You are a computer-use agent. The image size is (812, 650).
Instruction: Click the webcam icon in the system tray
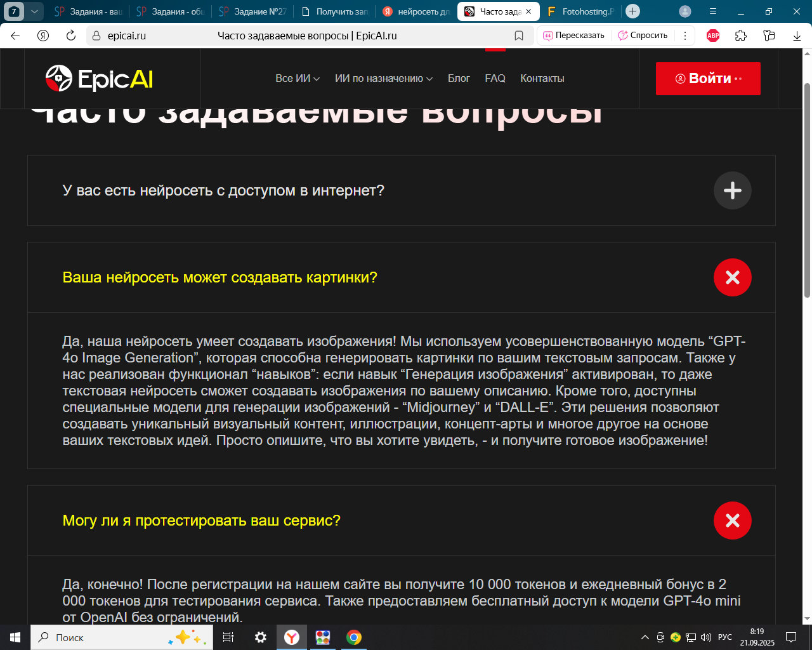click(660, 637)
